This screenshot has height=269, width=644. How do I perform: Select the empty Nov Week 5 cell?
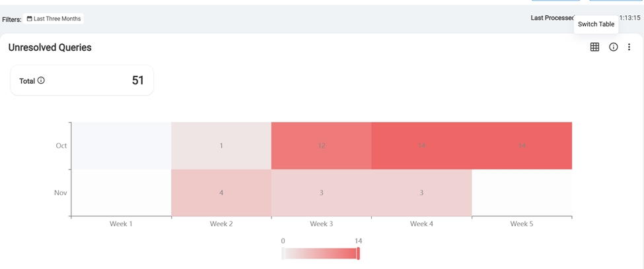pyautogui.click(x=522, y=193)
